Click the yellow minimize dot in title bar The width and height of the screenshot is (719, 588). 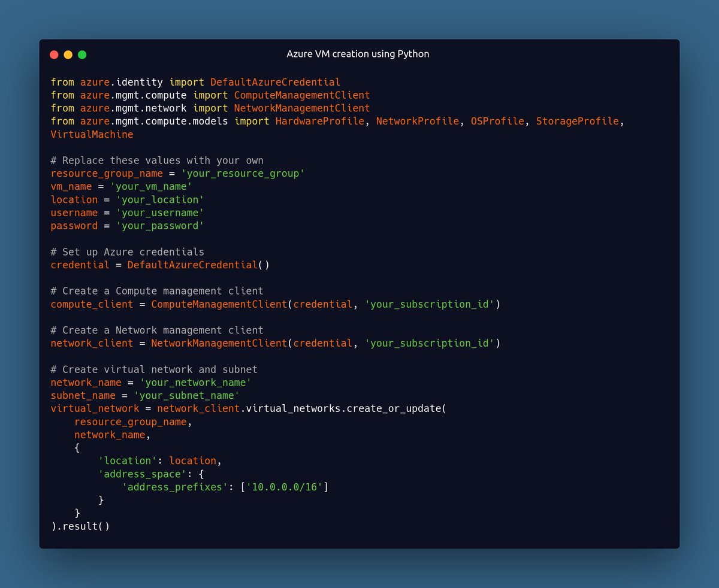pyautogui.click(x=68, y=54)
